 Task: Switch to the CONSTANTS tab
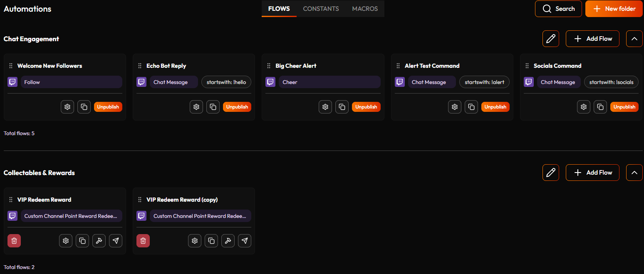click(x=321, y=9)
